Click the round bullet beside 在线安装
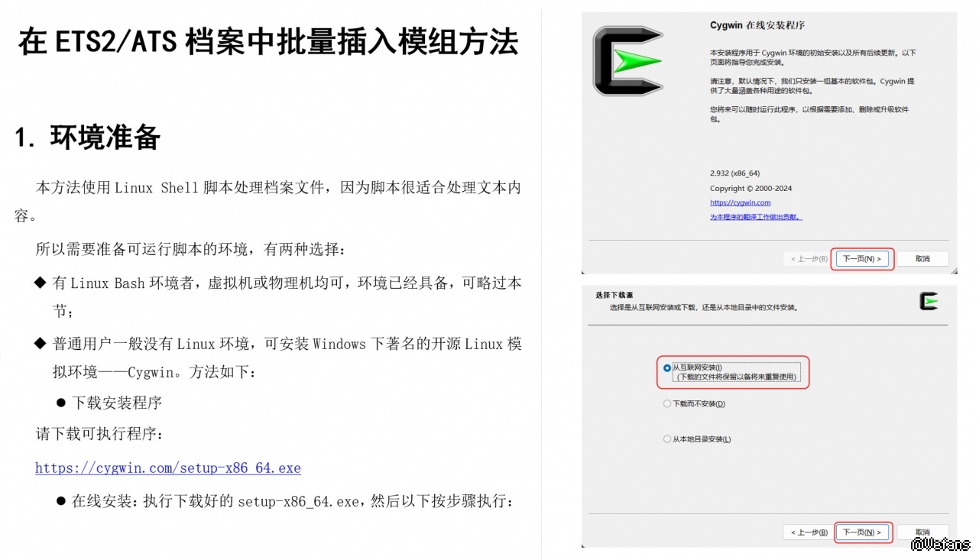Viewport: 979px width, 560px height. (x=61, y=502)
